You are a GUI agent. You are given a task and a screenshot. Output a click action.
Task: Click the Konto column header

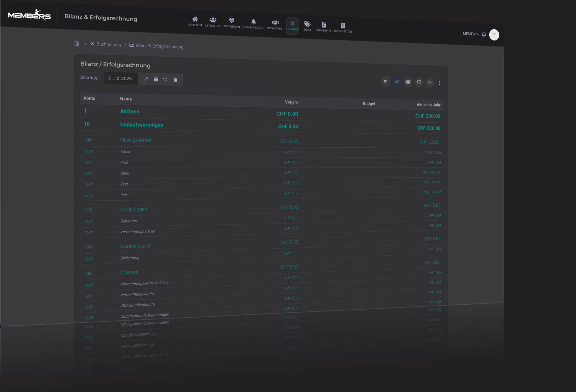click(x=89, y=98)
